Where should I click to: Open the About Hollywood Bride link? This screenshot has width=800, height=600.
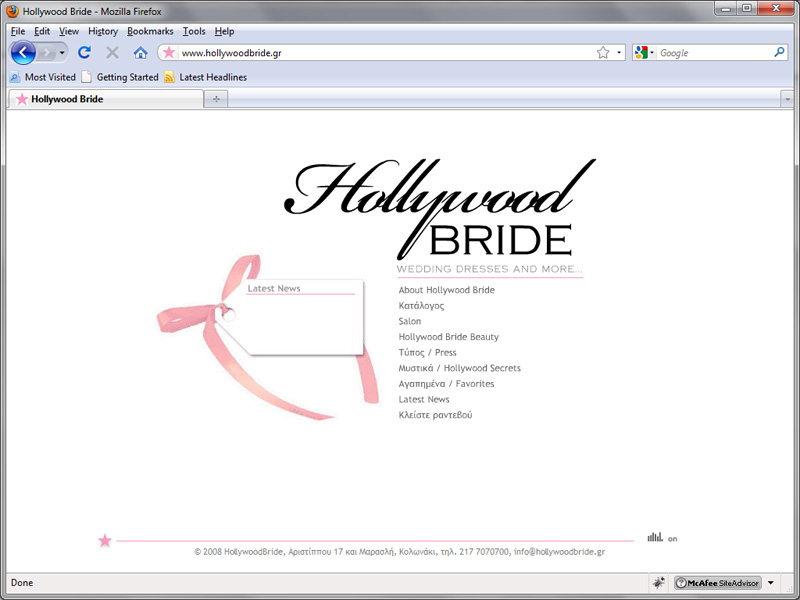click(x=446, y=290)
